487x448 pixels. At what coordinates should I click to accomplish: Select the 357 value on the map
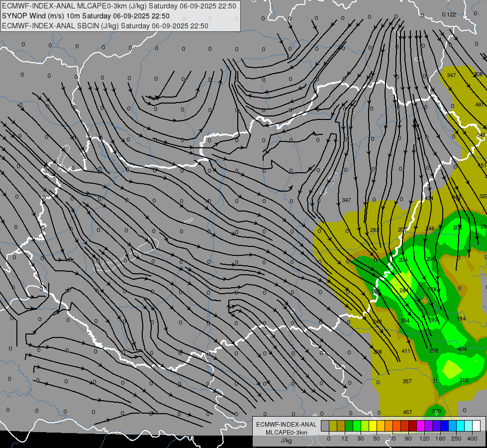click(407, 381)
